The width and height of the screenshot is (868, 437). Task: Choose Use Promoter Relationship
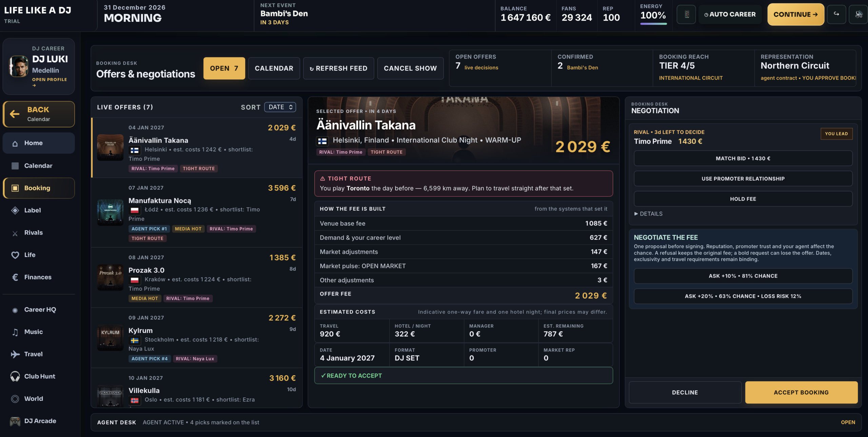[x=743, y=179]
